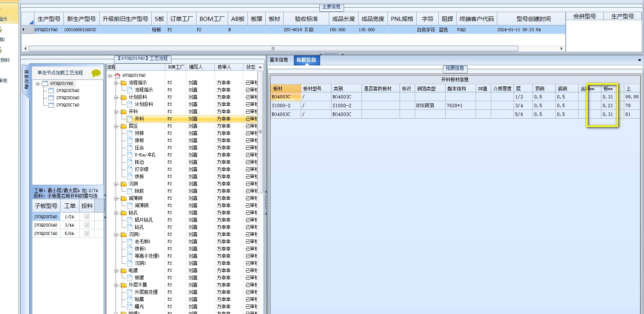Click the 减薄铜 folder icon

pos(124,198)
